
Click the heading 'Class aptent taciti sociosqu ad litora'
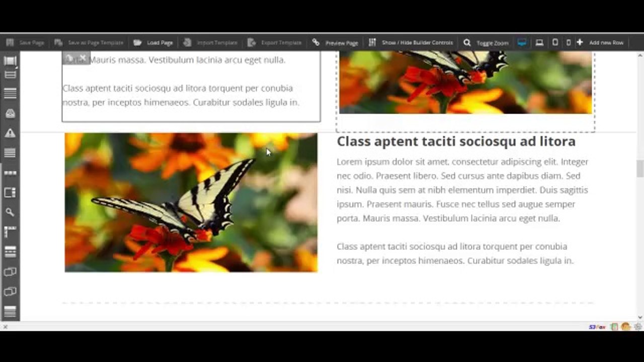[456, 141]
